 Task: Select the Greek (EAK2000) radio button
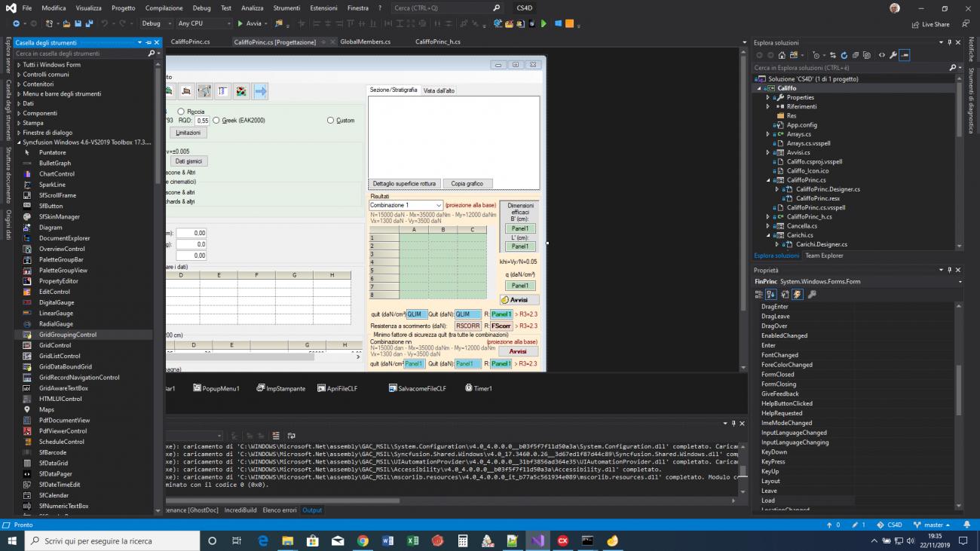(216, 120)
